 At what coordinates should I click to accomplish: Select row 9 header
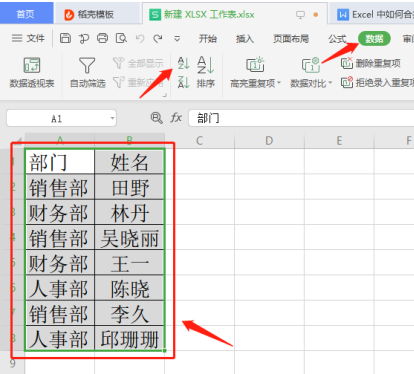pyautogui.click(x=13, y=363)
